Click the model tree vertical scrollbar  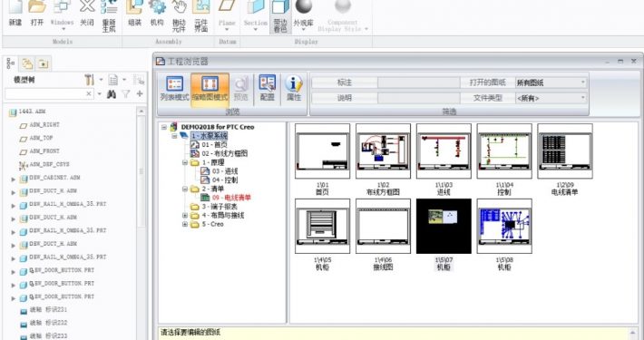[x=141, y=170]
